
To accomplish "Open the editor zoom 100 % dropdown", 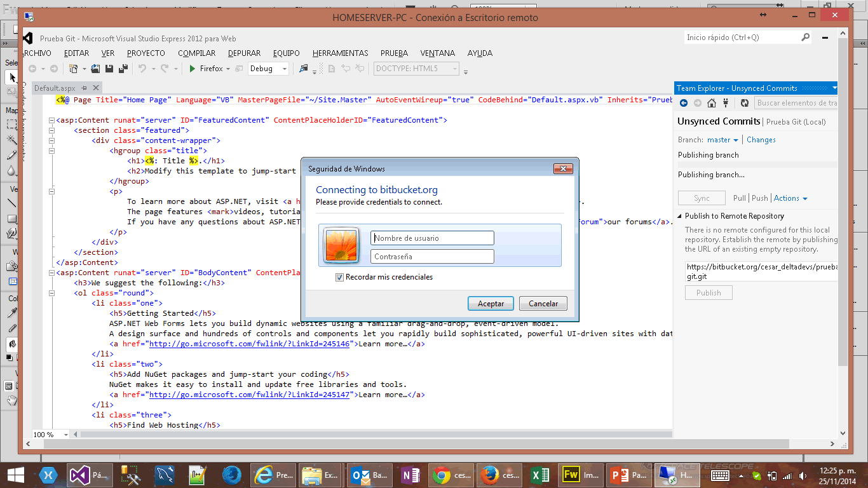I will pyautogui.click(x=66, y=435).
